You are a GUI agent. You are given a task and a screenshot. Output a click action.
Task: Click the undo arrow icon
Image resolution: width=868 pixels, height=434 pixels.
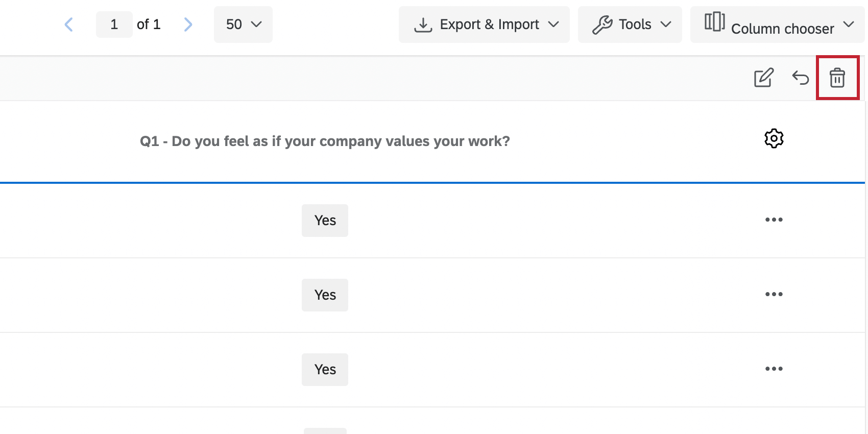pos(801,78)
